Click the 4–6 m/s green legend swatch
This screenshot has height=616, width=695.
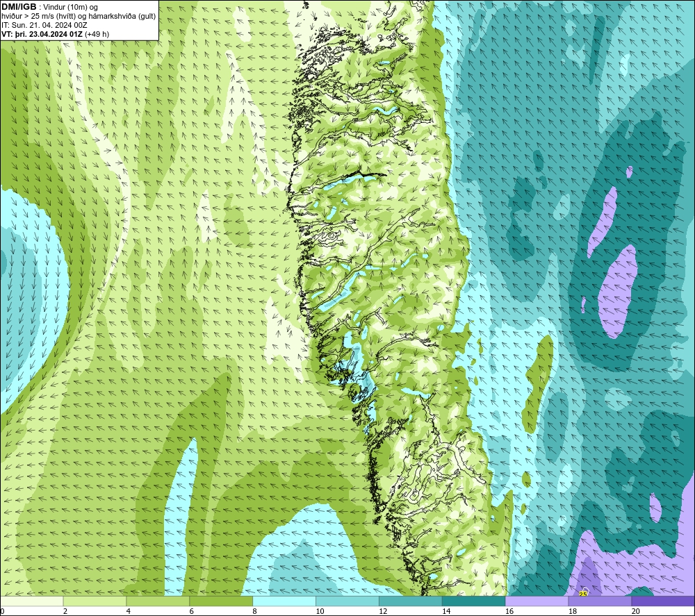tap(158, 601)
